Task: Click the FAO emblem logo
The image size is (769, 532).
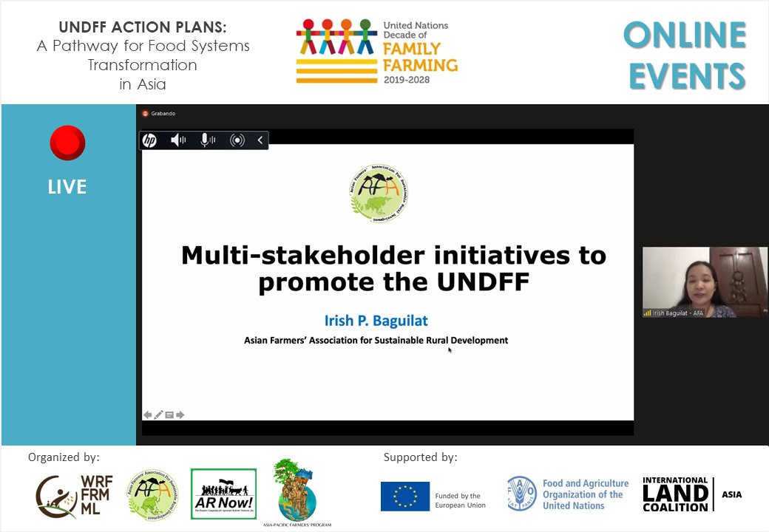Action: point(521,494)
